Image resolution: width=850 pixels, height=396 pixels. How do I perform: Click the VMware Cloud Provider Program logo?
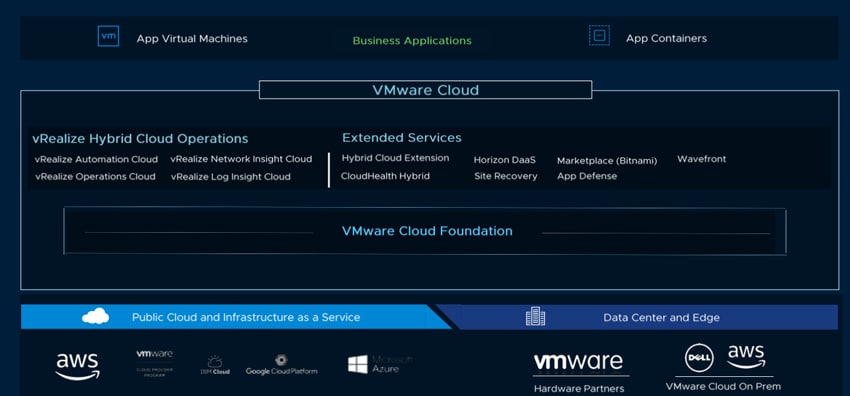[154, 363]
